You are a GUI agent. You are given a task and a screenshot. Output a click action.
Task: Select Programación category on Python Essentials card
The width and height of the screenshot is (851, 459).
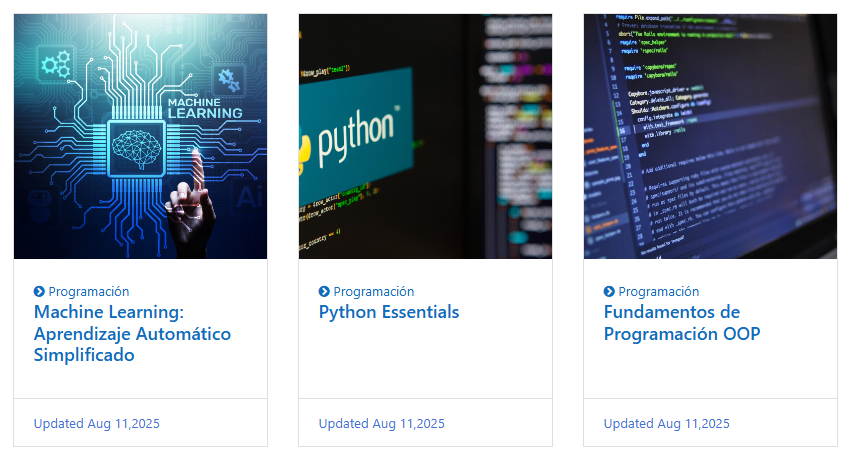(x=374, y=292)
